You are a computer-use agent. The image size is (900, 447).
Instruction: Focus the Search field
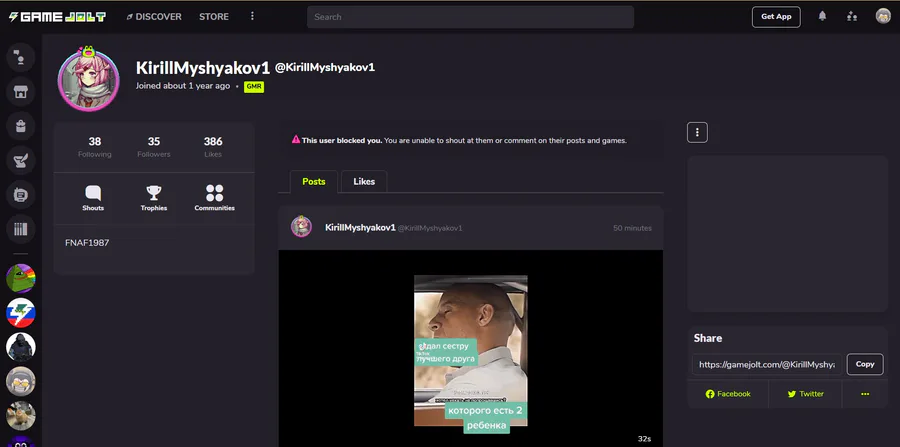(x=470, y=17)
